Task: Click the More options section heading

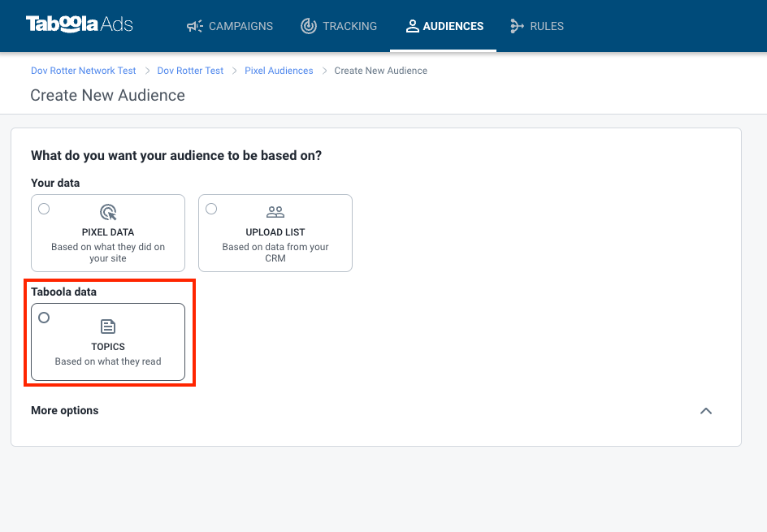Action: point(64,410)
